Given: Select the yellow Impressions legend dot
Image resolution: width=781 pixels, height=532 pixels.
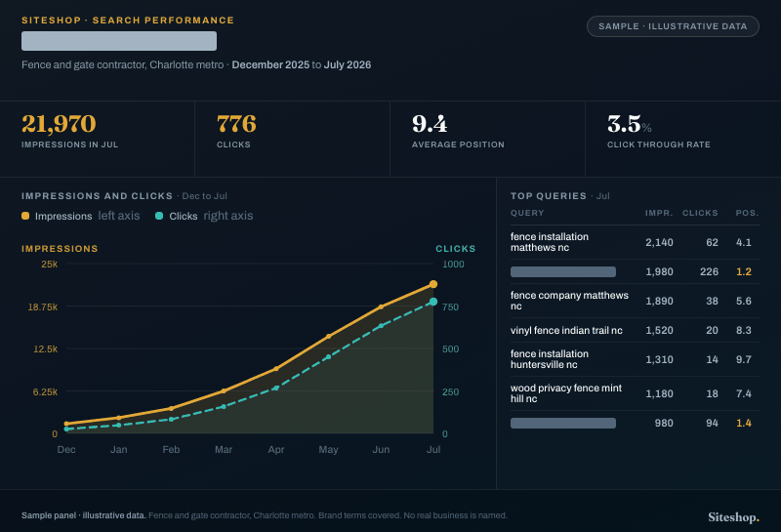Looking at the screenshot, I should [25, 216].
